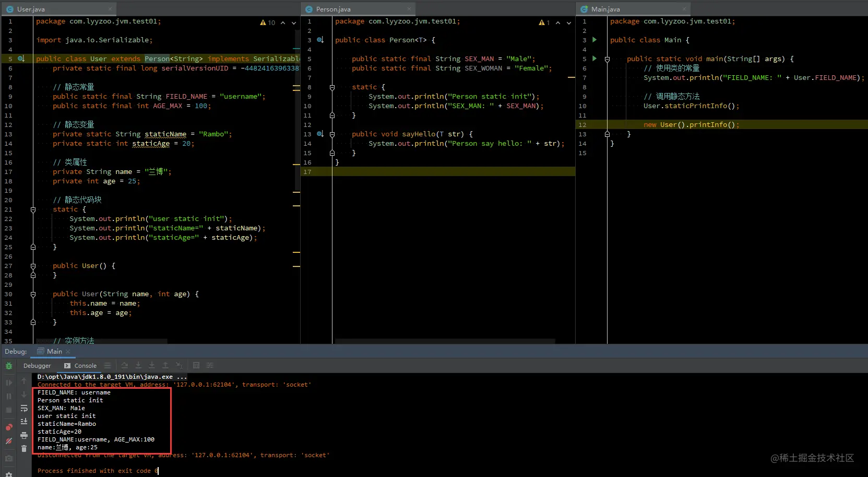Switch to the Debugger tab

click(x=37, y=366)
